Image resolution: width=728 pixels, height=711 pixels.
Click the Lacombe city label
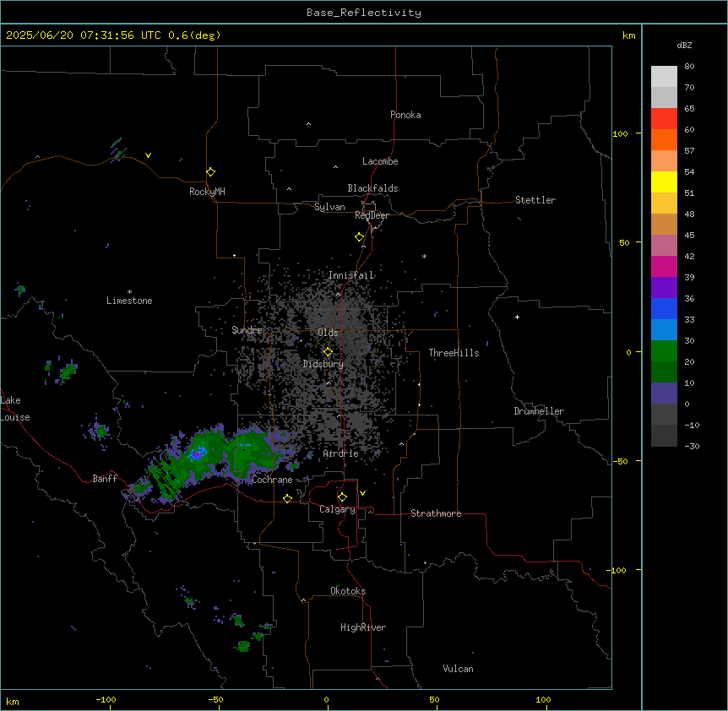point(380,161)
